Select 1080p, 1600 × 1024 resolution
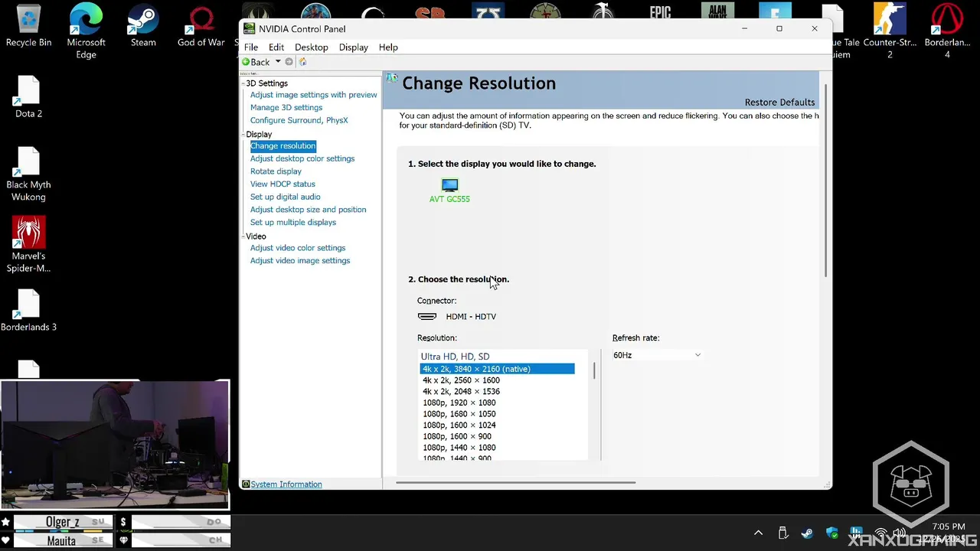 [x=459, y=425]
